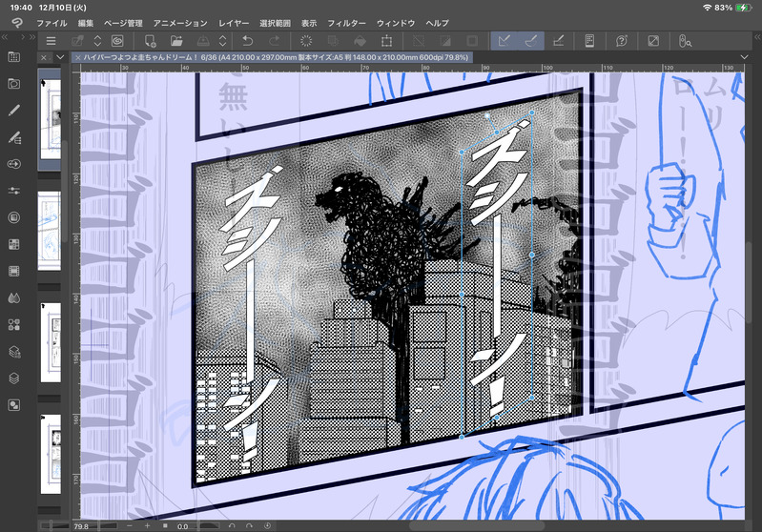The height and width of the screenshot is (532, 762).
Task: Toggle snap to special ruler
Action: (x=530, y=41)
